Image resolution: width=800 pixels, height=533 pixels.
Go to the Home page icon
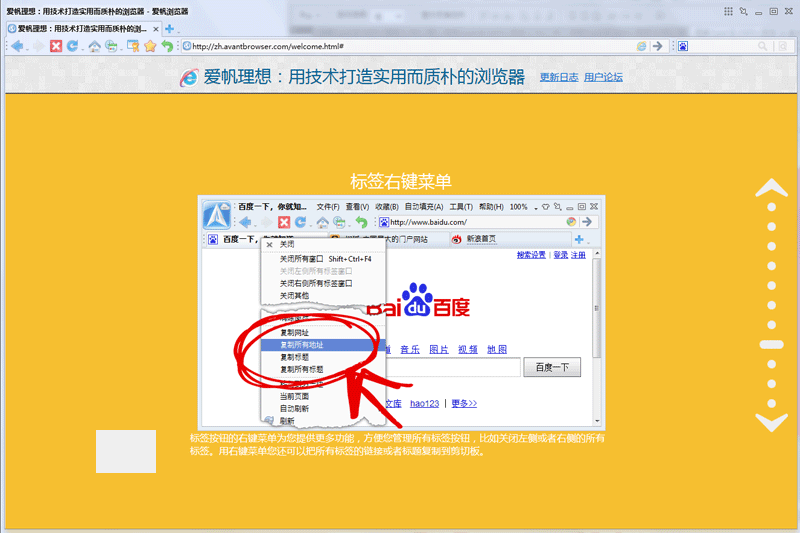[94, 46]
